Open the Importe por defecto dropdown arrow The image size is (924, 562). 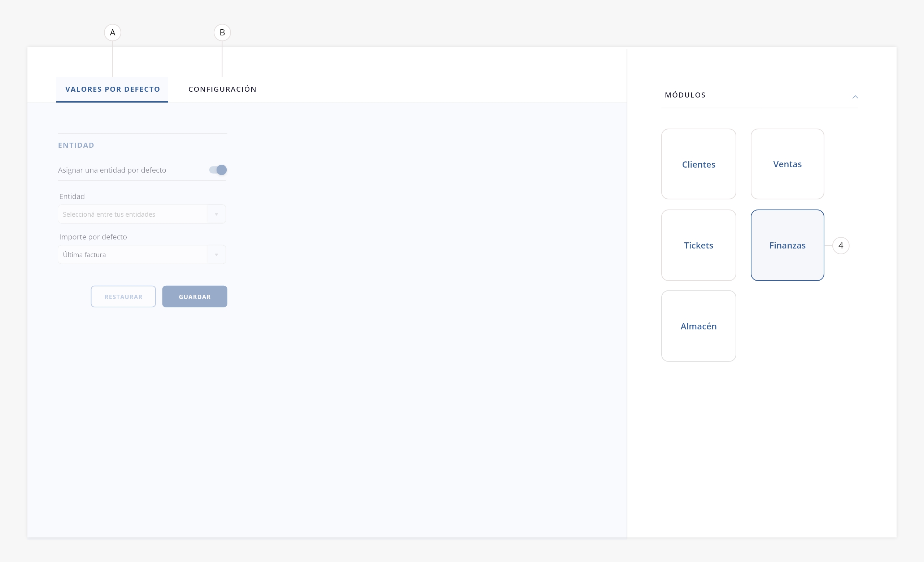(216, 255)
